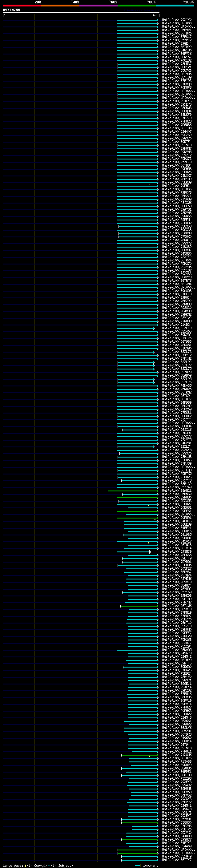Screen dimensions: 197x868
Task: Open hit UniRef100_B9GE44
Action: (177, 43)
